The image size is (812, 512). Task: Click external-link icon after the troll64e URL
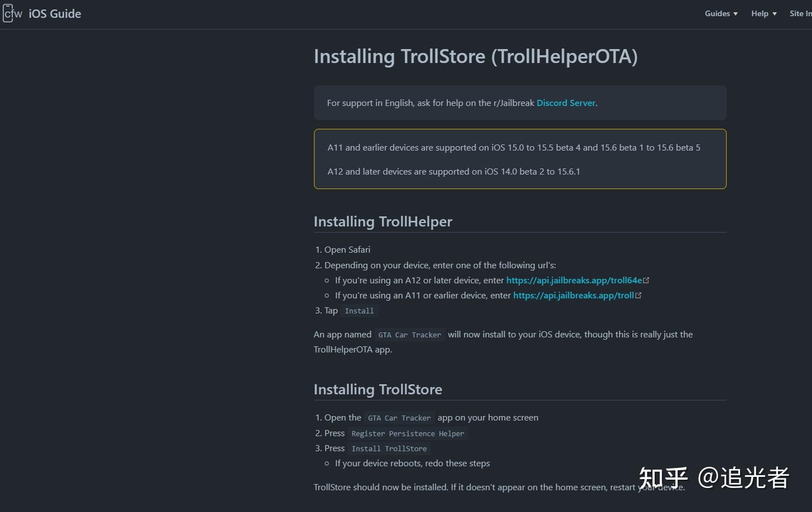[646, 281]
